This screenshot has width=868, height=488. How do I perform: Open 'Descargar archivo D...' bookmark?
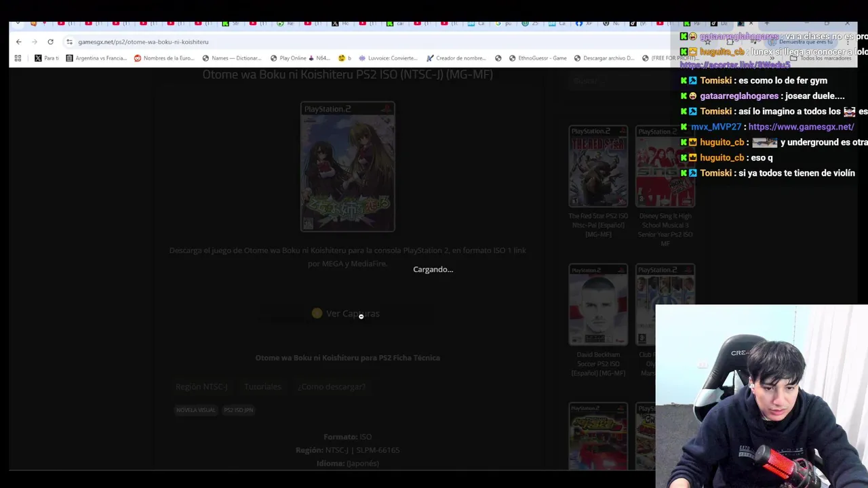604,58
